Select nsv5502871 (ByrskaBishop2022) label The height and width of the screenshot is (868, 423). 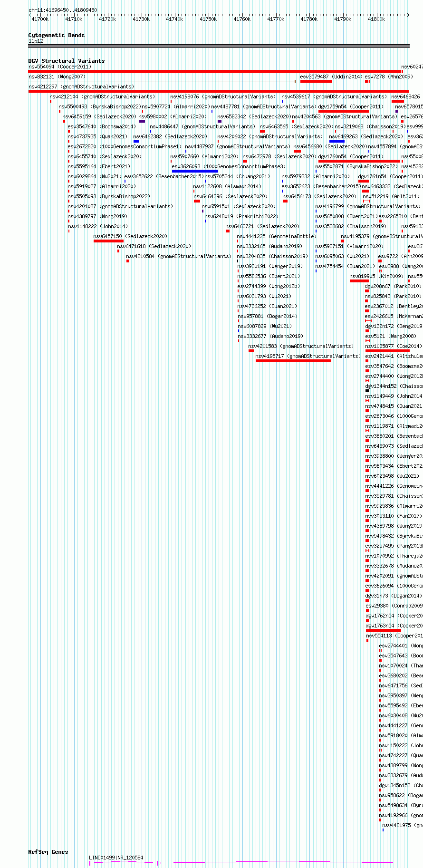point(356,167)
